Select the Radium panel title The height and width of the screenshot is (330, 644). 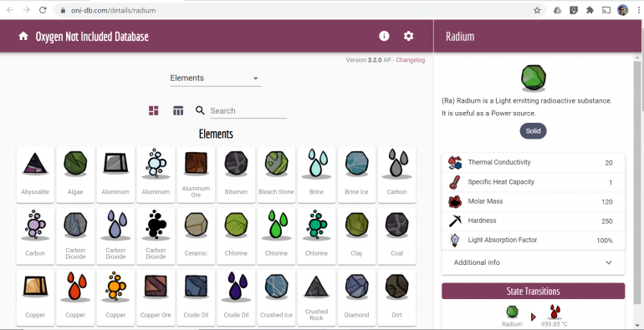click(x=460, y=37)
